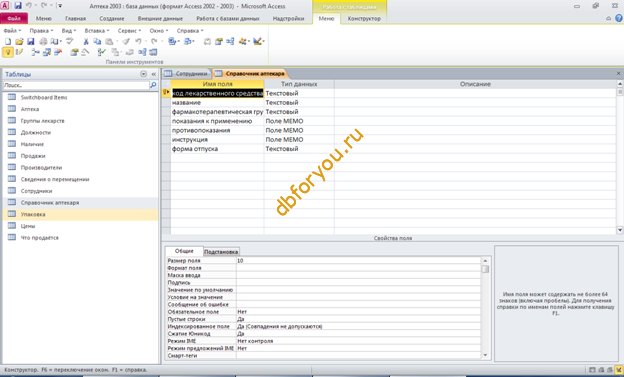
Task: Click the Test Validation Rules green check icon
Action: pos(101,52)
